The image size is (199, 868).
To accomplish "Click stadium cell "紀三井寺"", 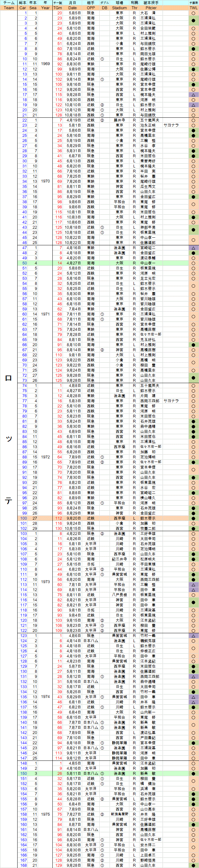I will pos(119,559).
